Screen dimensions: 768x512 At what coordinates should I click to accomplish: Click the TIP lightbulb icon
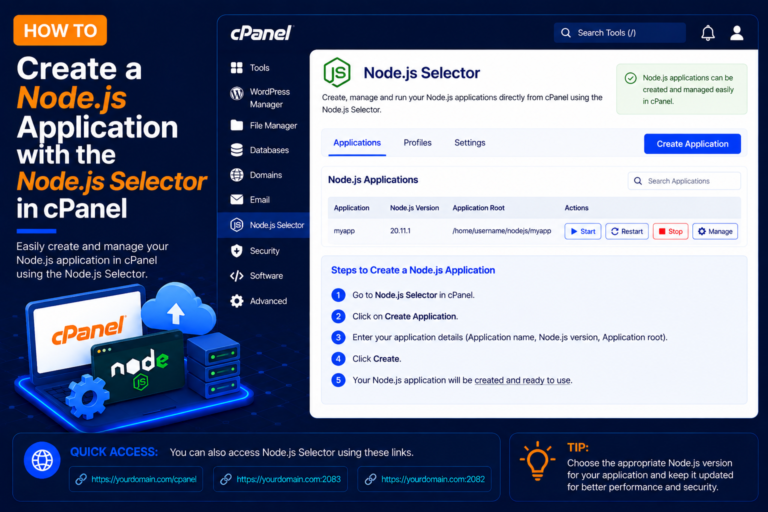[537, 461]
